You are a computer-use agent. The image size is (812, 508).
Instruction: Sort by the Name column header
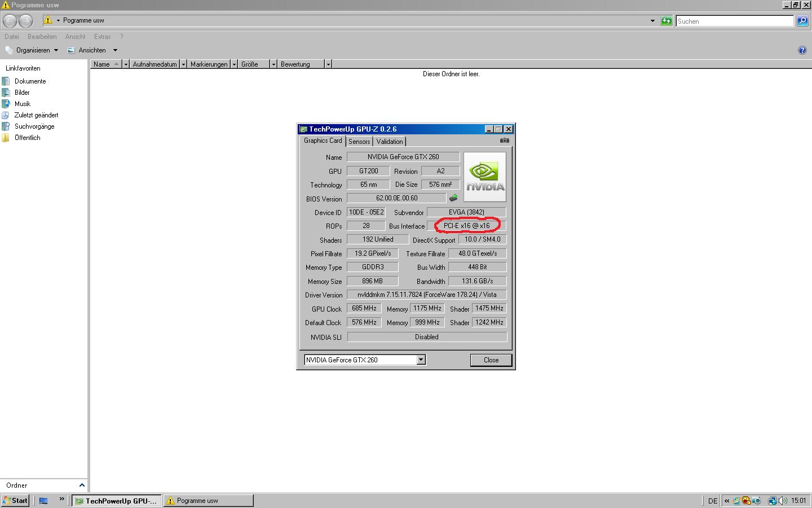107,64
